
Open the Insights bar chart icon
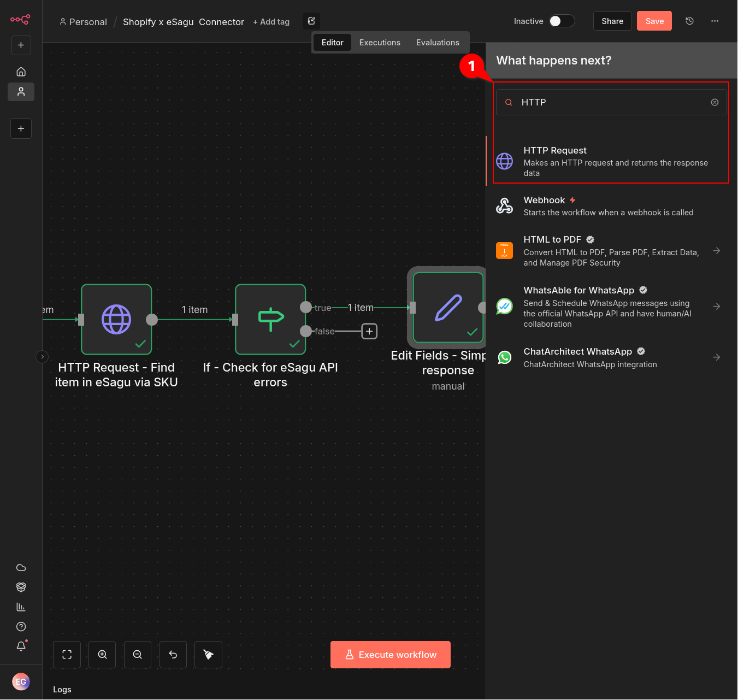coord(21,607)
